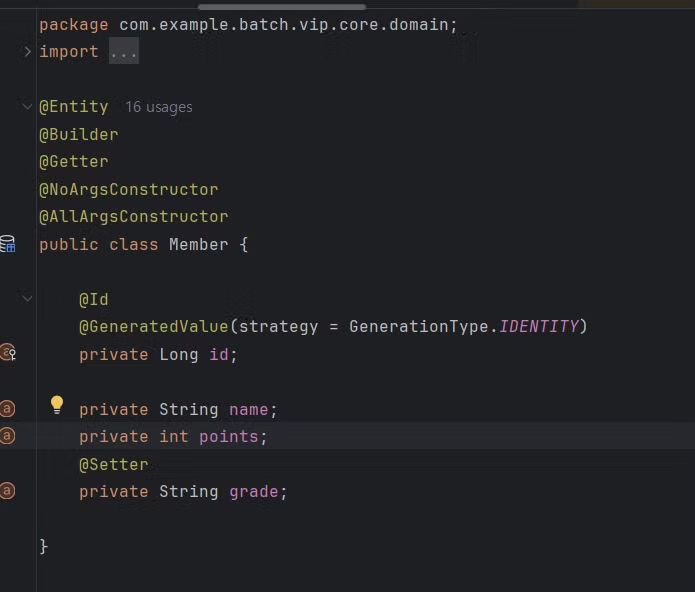Click the @Builder annotation
The height and width of the screenshot is (592, 695).
click(79, 134)
